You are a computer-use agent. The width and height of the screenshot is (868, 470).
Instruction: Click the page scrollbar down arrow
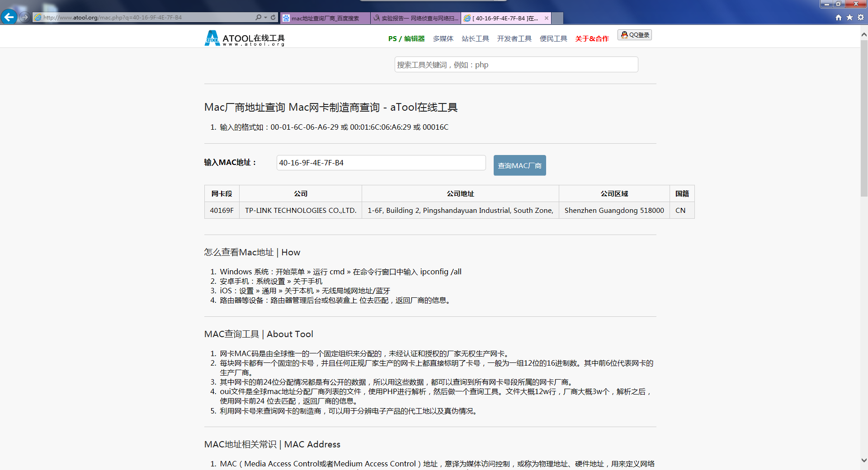click(864, 461)
